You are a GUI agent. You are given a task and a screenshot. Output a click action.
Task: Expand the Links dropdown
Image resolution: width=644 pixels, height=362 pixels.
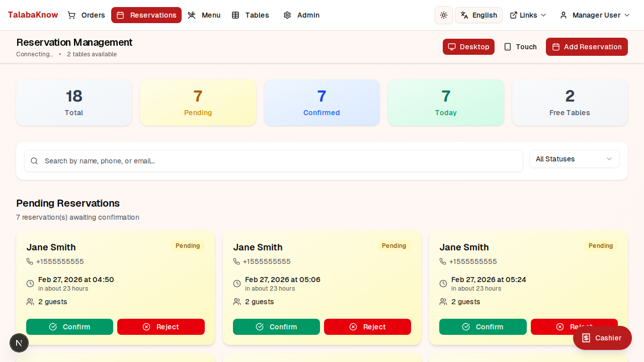click(x=528, y=15)
